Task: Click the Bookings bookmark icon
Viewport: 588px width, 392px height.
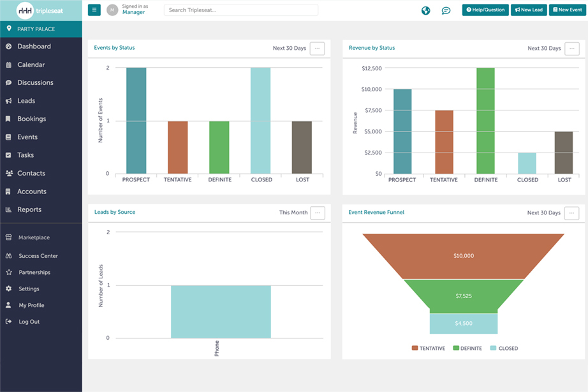Action: 8,119
